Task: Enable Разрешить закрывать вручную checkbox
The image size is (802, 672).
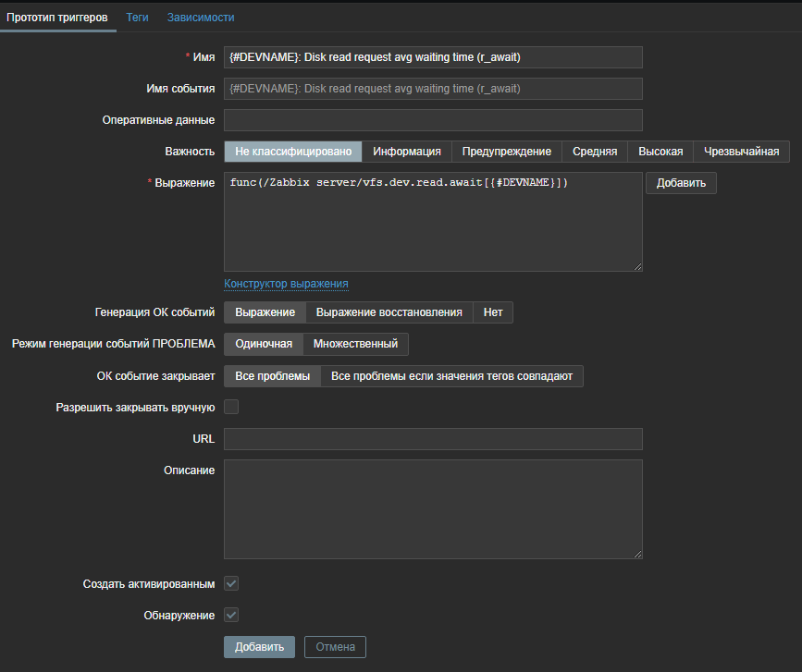Action: (231, 407)
